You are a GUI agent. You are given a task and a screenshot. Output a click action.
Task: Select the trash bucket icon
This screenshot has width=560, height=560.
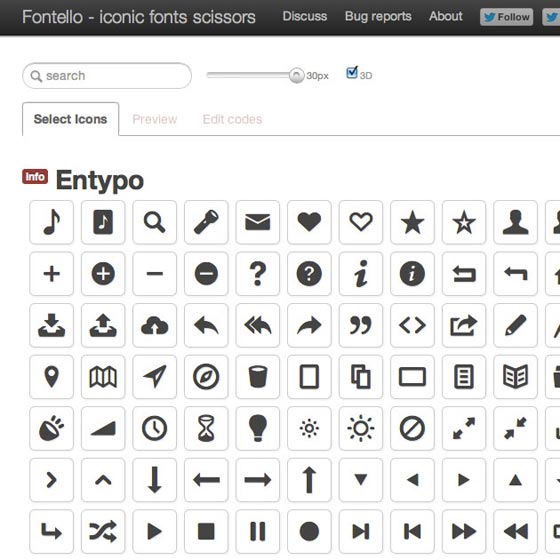tap(258, 377)
